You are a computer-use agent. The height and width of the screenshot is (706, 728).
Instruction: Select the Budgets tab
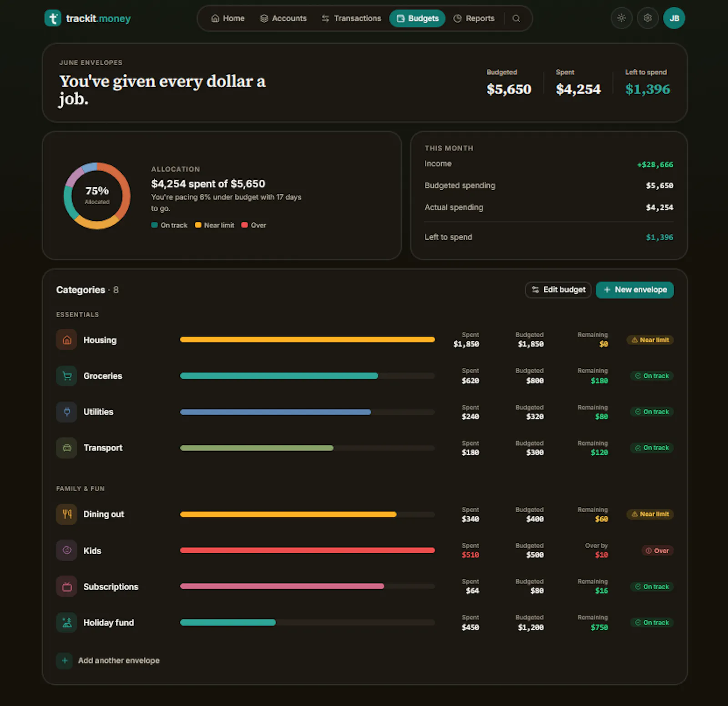[417, 19]
